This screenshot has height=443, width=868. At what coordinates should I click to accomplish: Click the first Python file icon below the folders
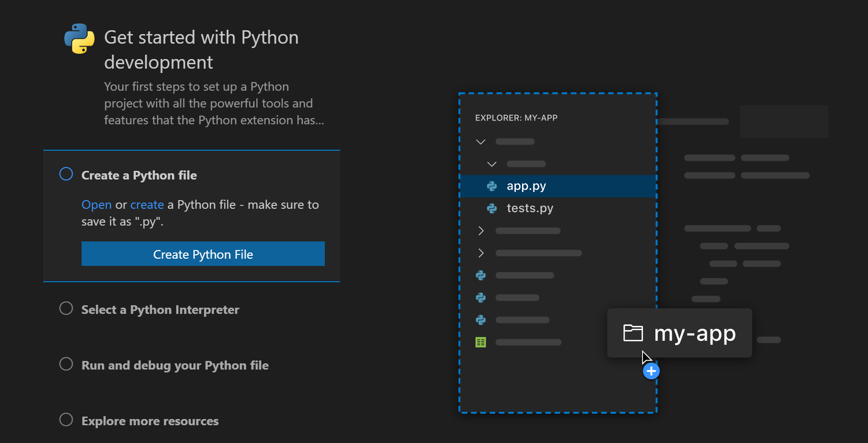click(x=481, y=275)
